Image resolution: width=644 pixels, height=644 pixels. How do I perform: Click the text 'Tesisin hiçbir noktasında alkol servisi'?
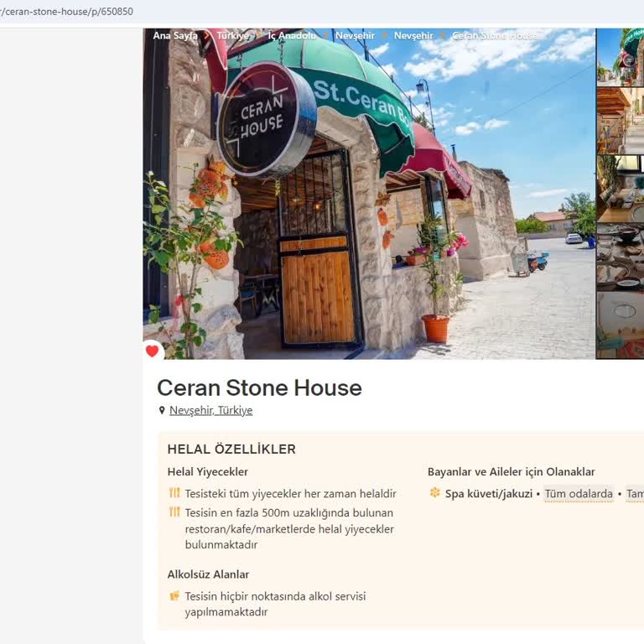pos(275,596)
